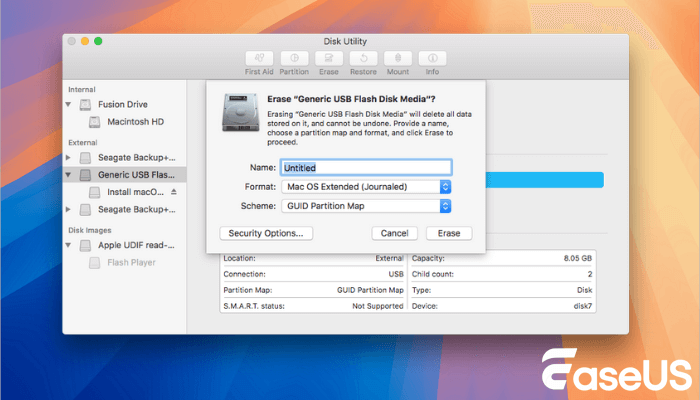
Task: Click the Security Options button
Action: [x=265, y=233]
